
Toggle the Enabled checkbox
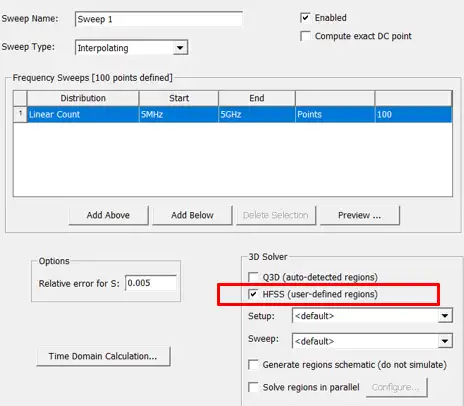(305, 18)
